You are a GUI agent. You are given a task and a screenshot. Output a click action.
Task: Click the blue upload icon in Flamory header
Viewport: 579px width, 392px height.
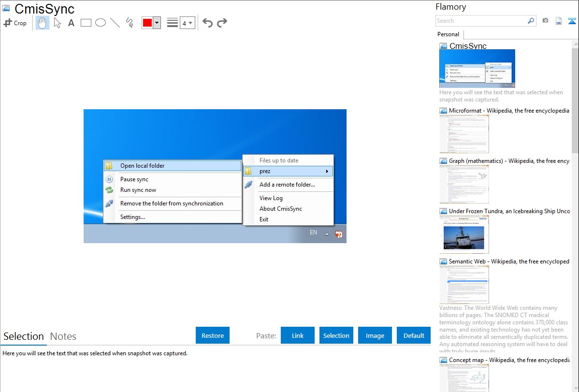pyautogui.click(x=572, y=21)
